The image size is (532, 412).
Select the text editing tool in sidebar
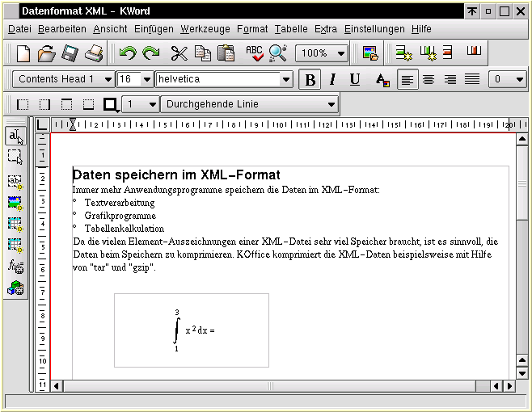[x=15, y=137]
